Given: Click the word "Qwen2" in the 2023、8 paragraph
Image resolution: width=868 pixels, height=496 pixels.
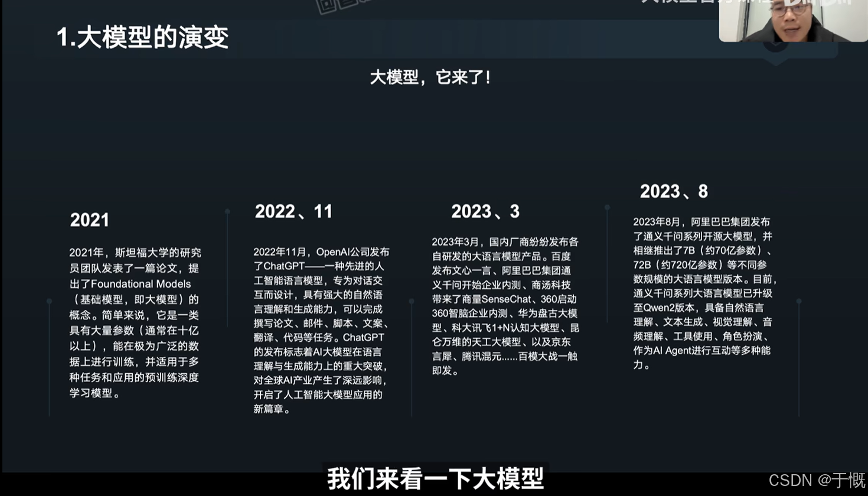Looking at the screenshot, I should point(657,308).
